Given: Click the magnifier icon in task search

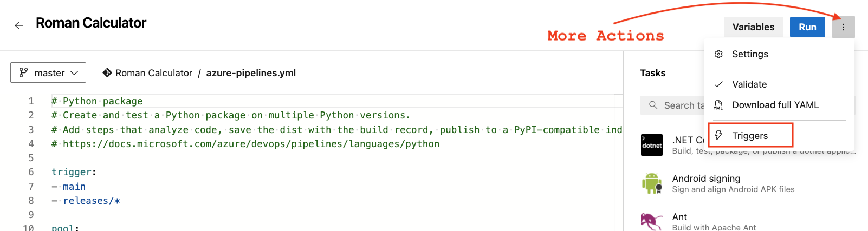Looking at the screenshot, I should [653, 105].
